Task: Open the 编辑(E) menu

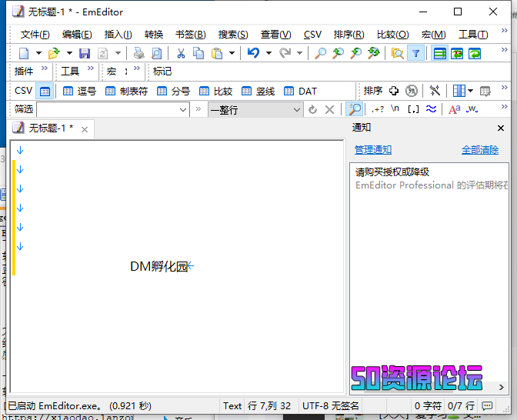Action: pos(77,35)
